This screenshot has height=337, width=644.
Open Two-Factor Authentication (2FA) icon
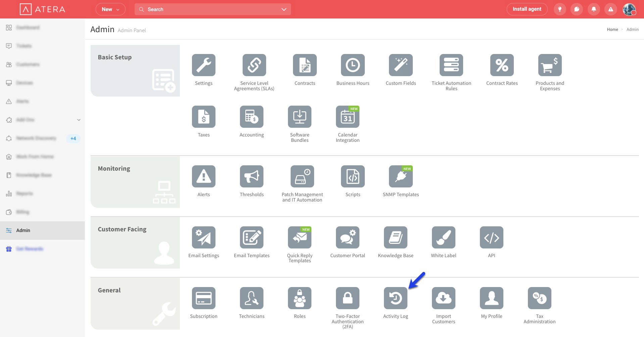click(x=348, y=298)
